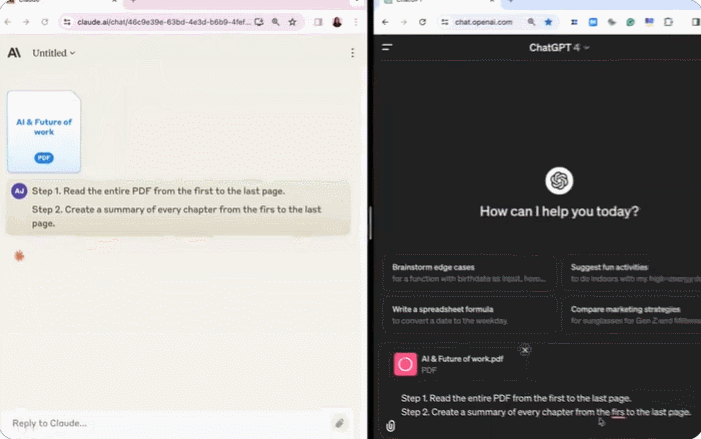This screenshot has height=439, width=701.
Task: Click the blue bookmark star for chat.openai.com
Action: tap(548, 22)
